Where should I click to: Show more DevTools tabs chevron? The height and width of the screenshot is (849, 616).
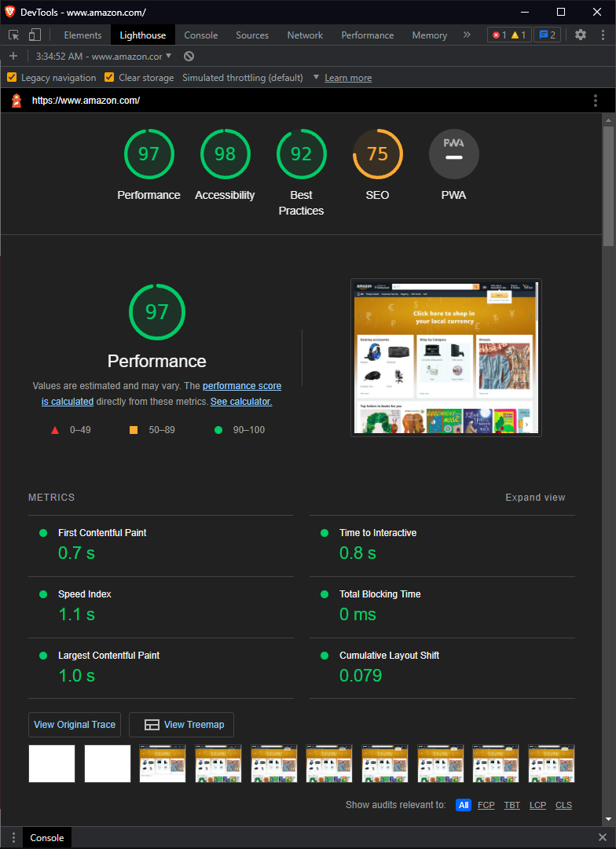click(x=467, y=35)
